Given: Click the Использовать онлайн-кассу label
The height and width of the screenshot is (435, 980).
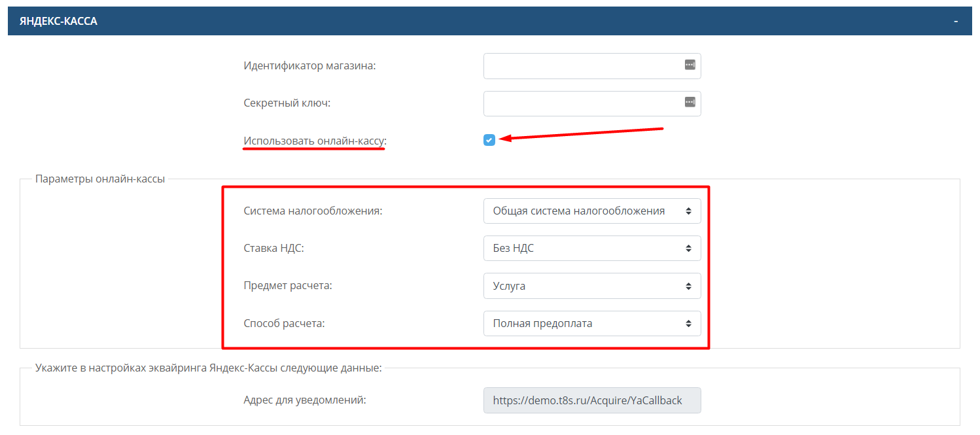Looking at the screenshot, I should (x=315, y=141).
